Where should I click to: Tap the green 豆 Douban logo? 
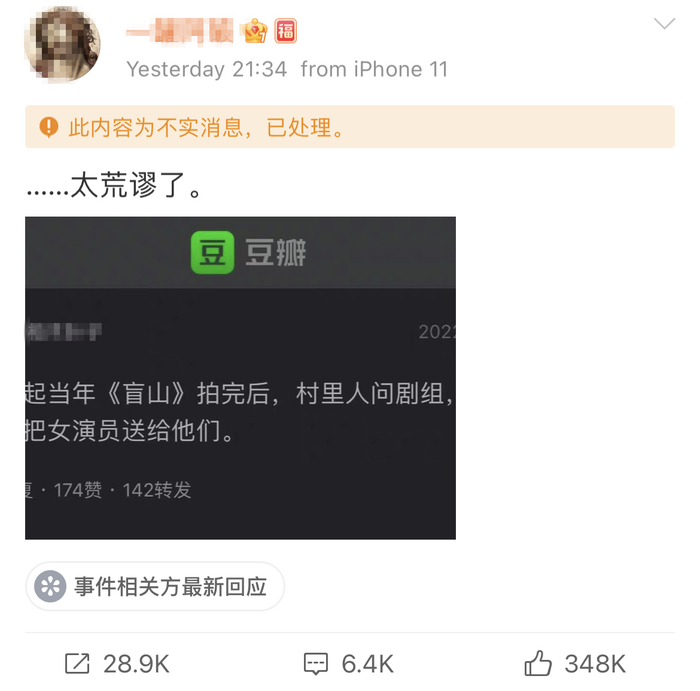(212, 252)
